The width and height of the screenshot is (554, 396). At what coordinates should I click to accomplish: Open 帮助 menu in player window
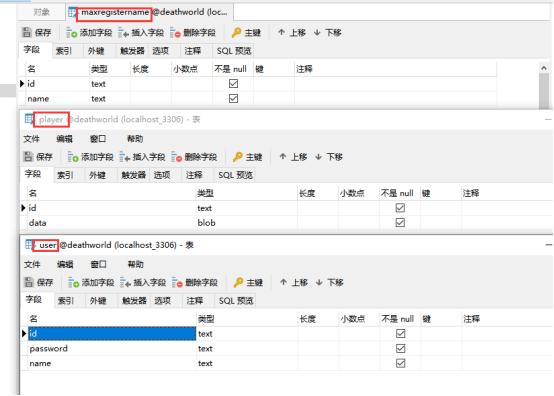[x=135, y=139]
